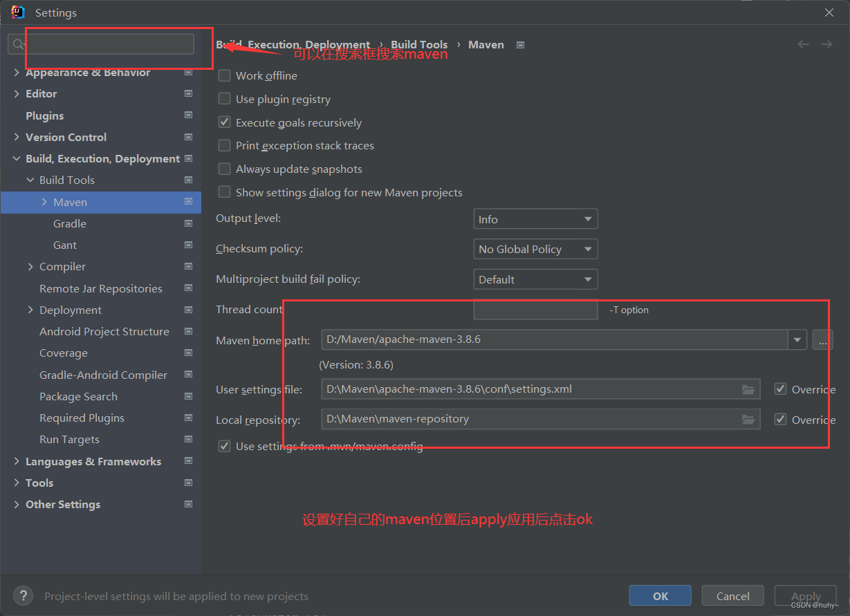Toggle Override for User settings file
Viewport: 850px width, 616px height.
(x=780, y=389)
